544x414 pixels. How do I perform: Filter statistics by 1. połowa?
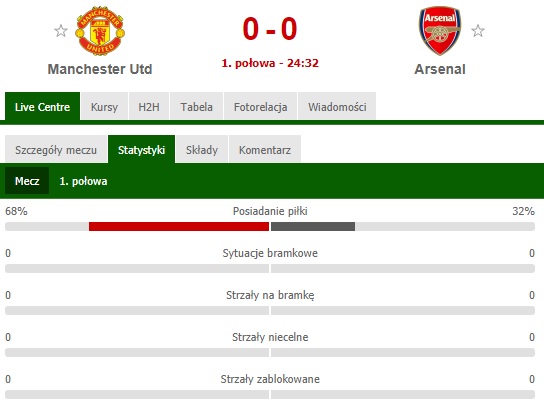tap(83, 181)
